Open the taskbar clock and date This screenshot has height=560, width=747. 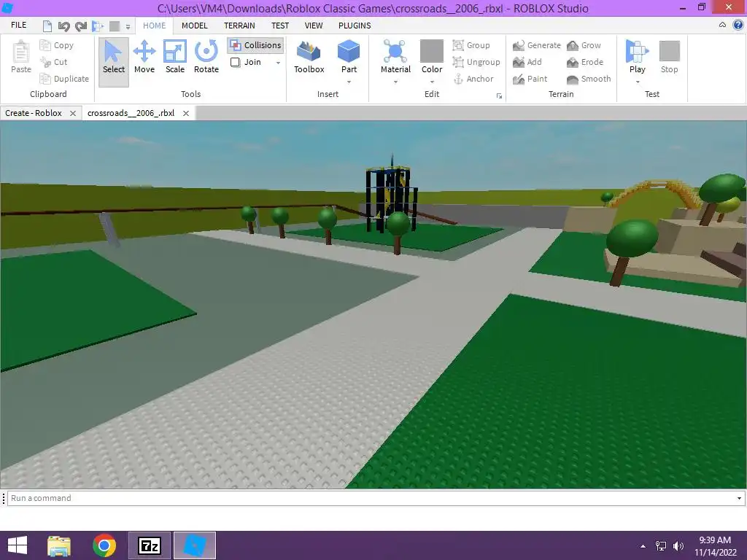click(715, 546)
